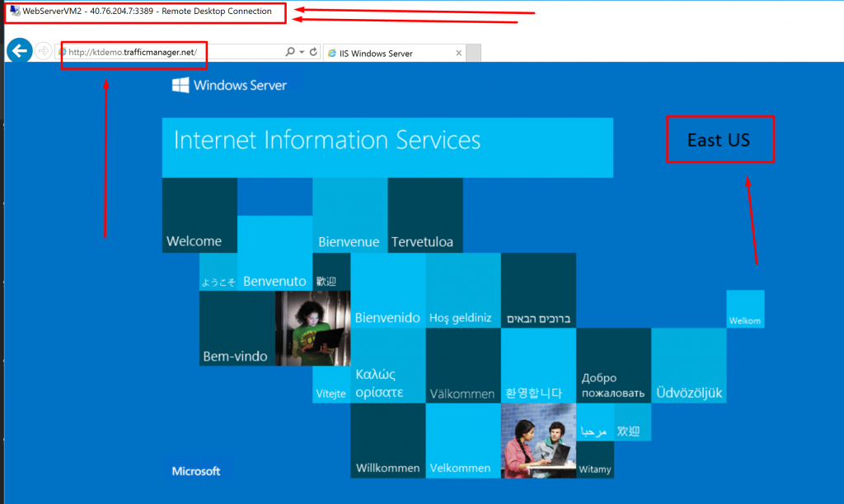Screen dimensions: 844x504
Task: Click the Καλώς ορίσατε tile
Action: pyautogui.click(x=387, y=366)
